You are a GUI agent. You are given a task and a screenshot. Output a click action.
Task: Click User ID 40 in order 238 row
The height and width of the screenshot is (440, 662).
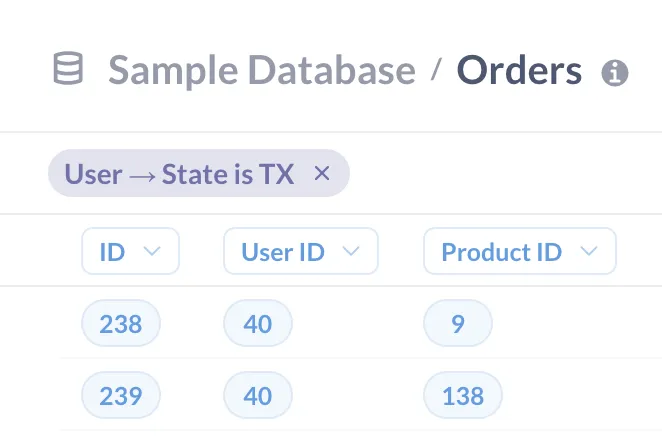(258, 324)
